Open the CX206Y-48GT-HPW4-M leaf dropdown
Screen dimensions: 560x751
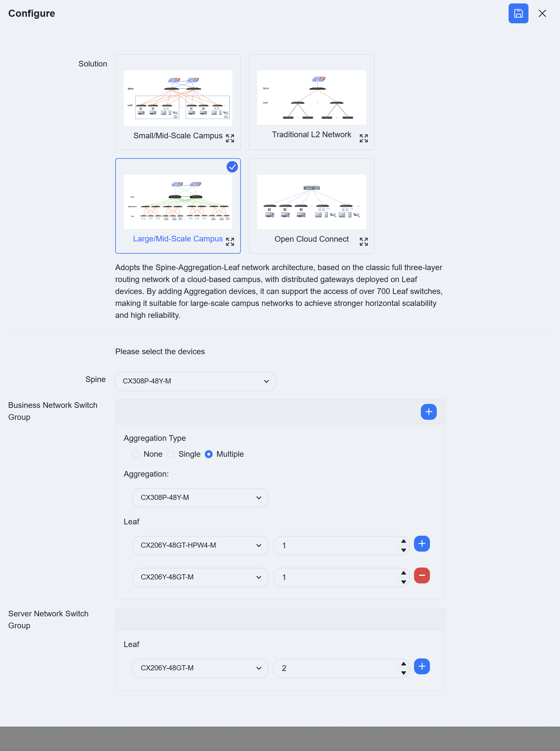[200, 545]
